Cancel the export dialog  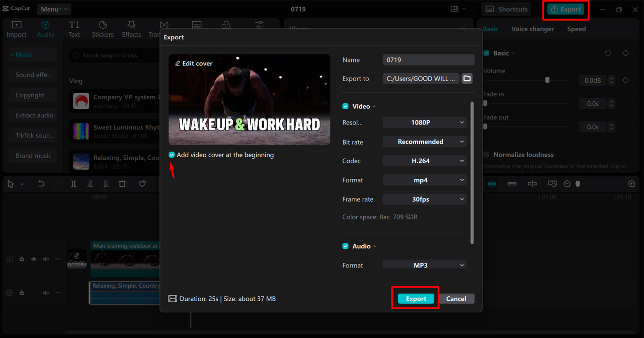456,299
